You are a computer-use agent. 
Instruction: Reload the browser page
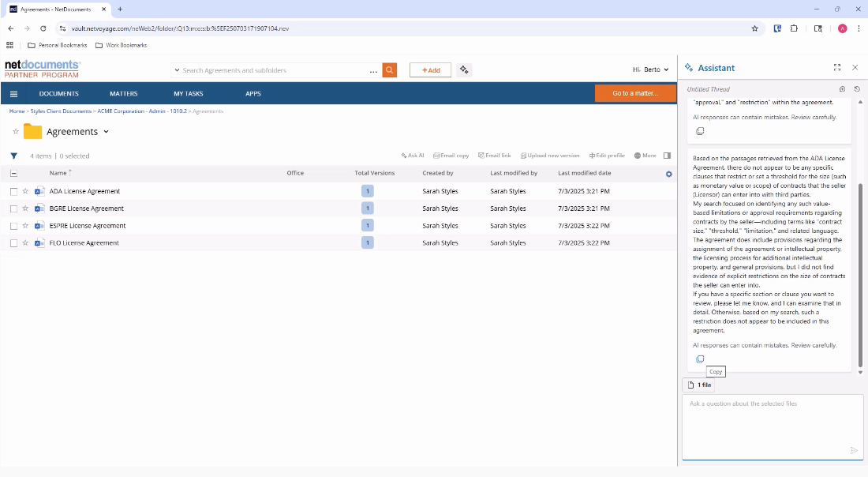[x=43, y=28]
